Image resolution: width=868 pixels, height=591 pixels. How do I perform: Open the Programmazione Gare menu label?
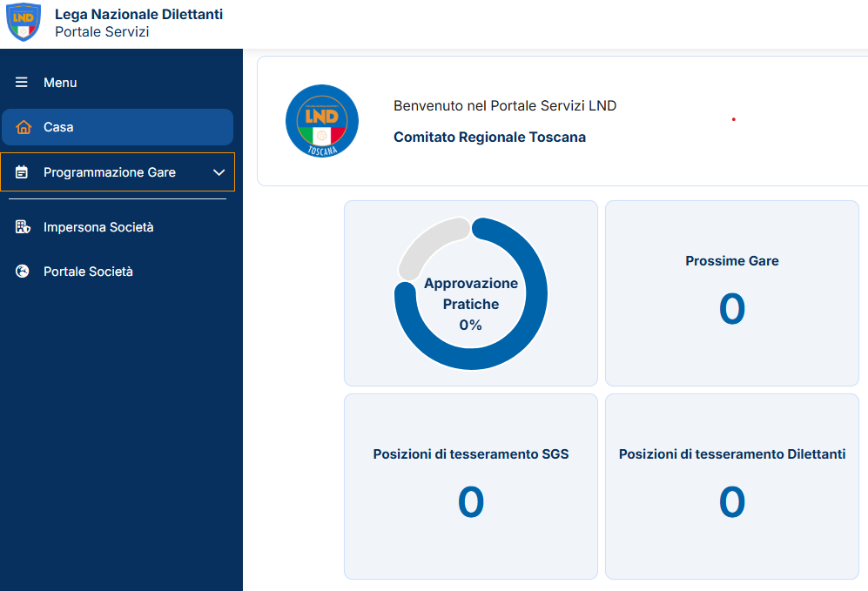[x=110, y=172]
